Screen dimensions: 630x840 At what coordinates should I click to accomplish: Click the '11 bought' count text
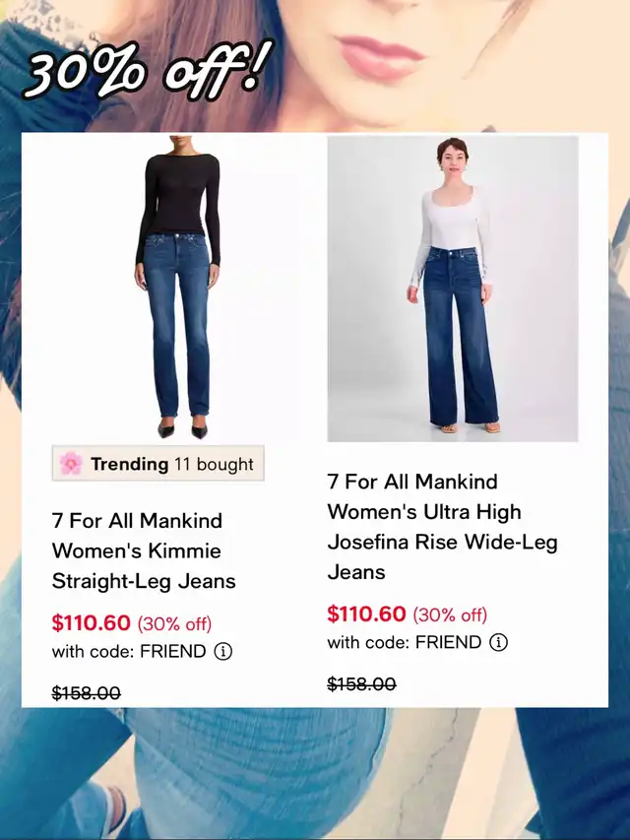click(x=214, y=464)
